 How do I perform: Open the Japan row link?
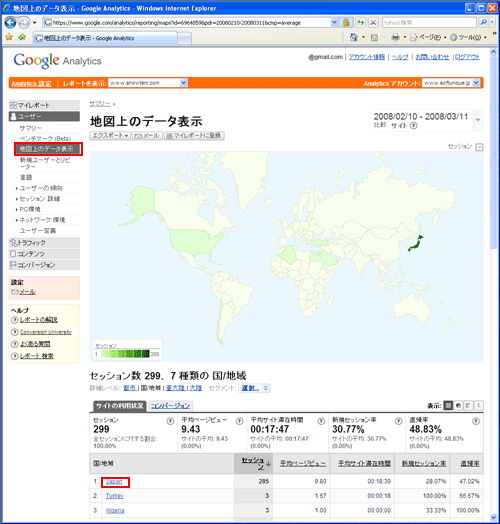click(114, 482)
